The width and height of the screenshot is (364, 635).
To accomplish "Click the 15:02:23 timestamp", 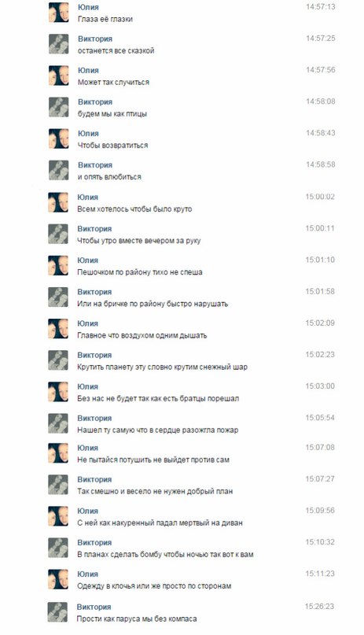I will click(320, 355).
